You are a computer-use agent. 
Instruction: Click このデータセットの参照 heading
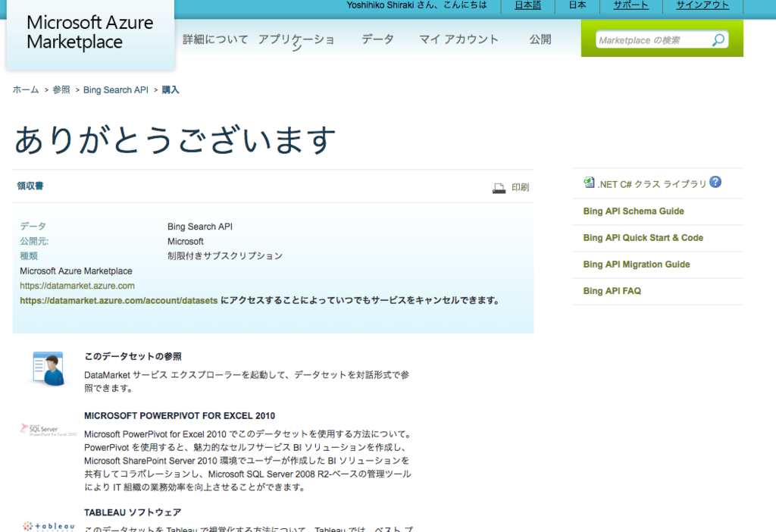(x=133, y=356)
